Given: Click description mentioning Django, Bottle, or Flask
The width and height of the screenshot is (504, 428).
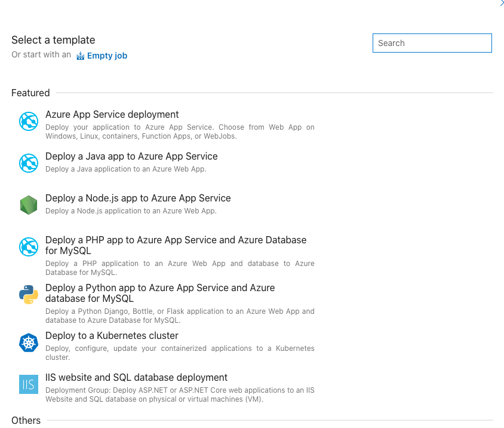Looking at the screenshot, I should (180, 316).
